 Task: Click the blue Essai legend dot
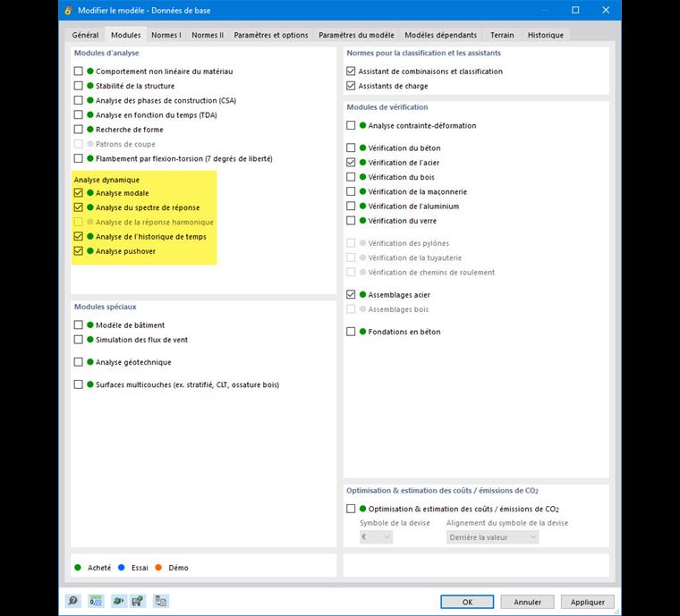tap(122, 568)
